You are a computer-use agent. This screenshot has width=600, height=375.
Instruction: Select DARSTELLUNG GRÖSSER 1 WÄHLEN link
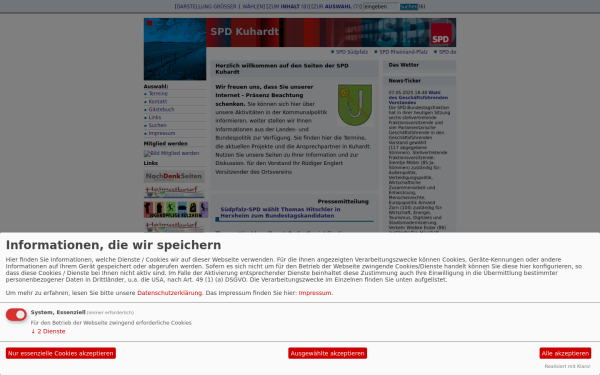(220, 7)
